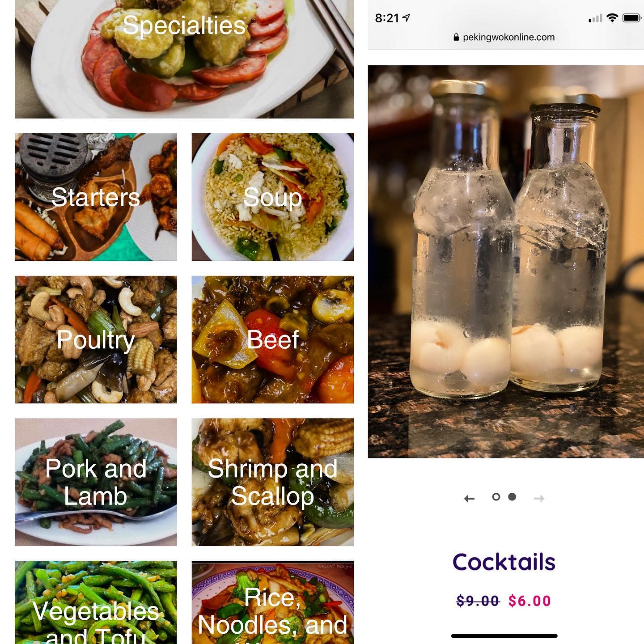Select the first carousel dot indicator
This screenshot has width=644, height=644.
[496, 497]
